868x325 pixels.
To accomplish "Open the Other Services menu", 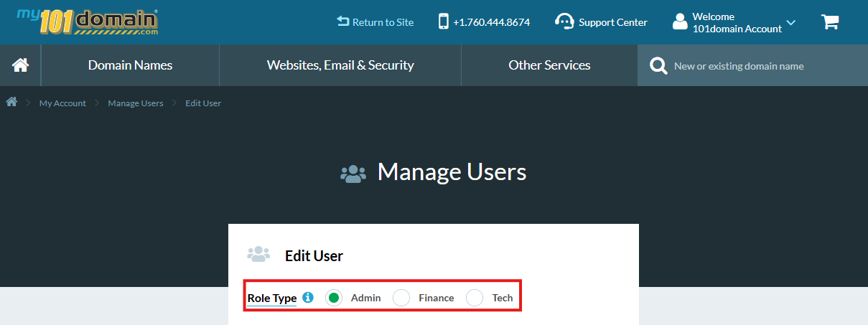I will click(x=549, y=65).
